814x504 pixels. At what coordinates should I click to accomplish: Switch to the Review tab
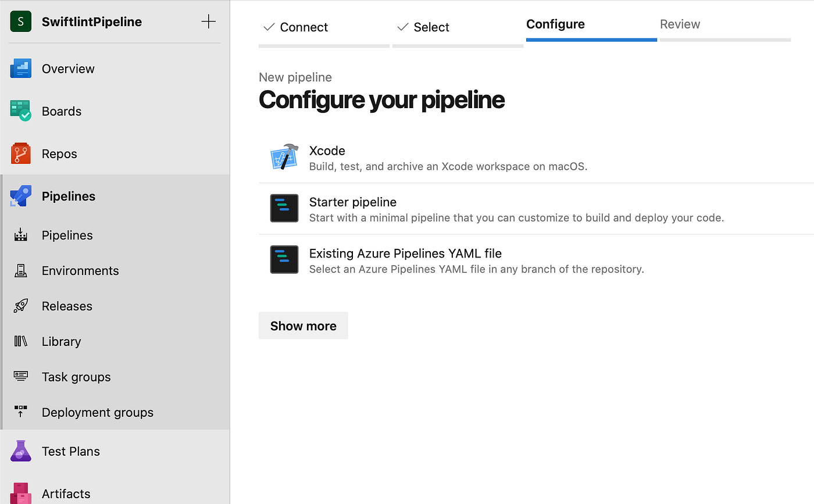(680, 24)
